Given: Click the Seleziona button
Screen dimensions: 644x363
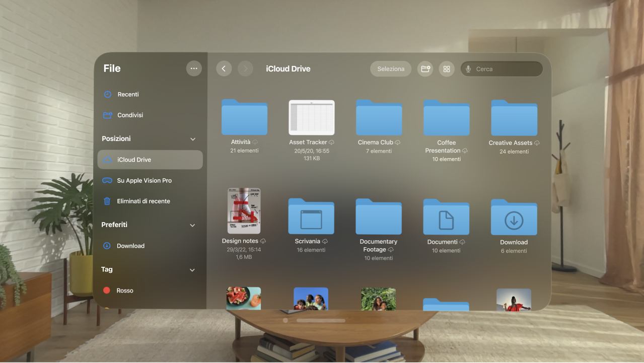Looking at the screenshot, I should [x=391, y=69].
